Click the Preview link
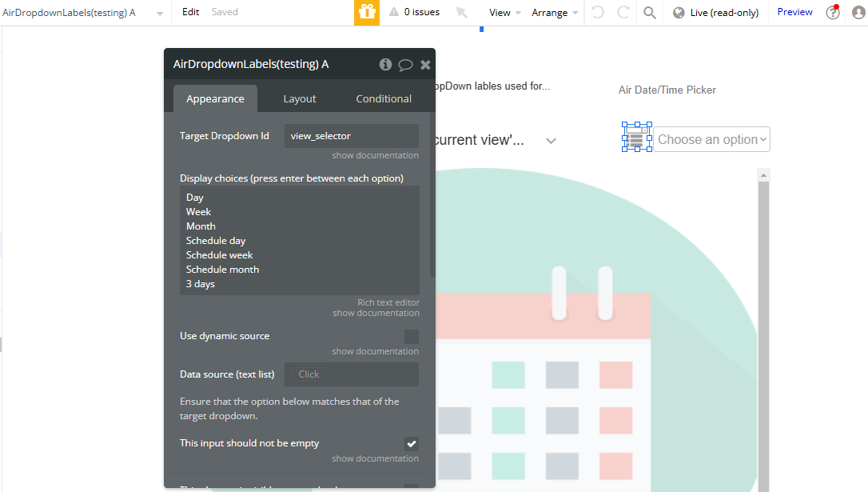The height and width of the screenshot is (492, 868). [794, 13]
